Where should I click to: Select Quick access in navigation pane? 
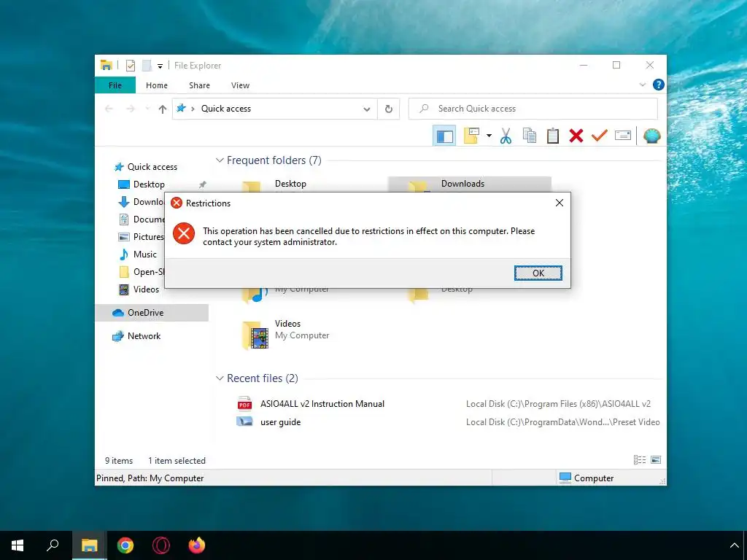pyautogui.click(x=152, y=167)
